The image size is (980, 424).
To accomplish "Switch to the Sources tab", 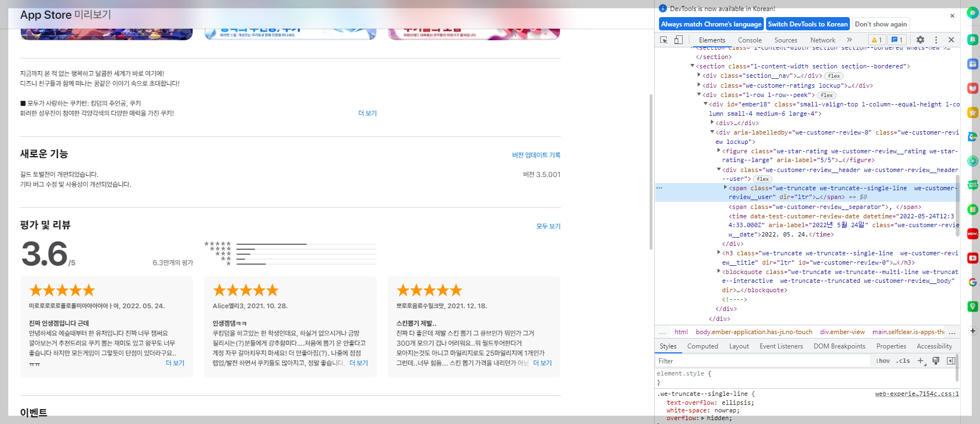I will 786,40.
